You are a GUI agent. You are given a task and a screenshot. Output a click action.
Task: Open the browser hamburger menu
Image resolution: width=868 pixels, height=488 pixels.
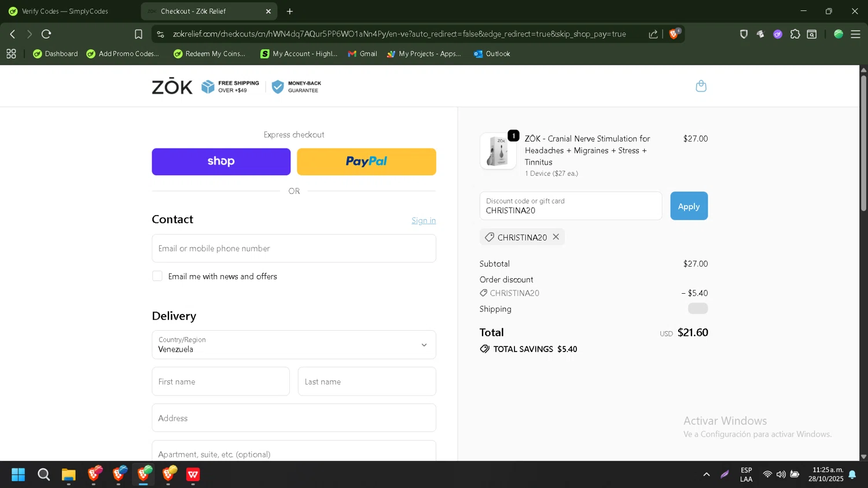click(855, 34)
